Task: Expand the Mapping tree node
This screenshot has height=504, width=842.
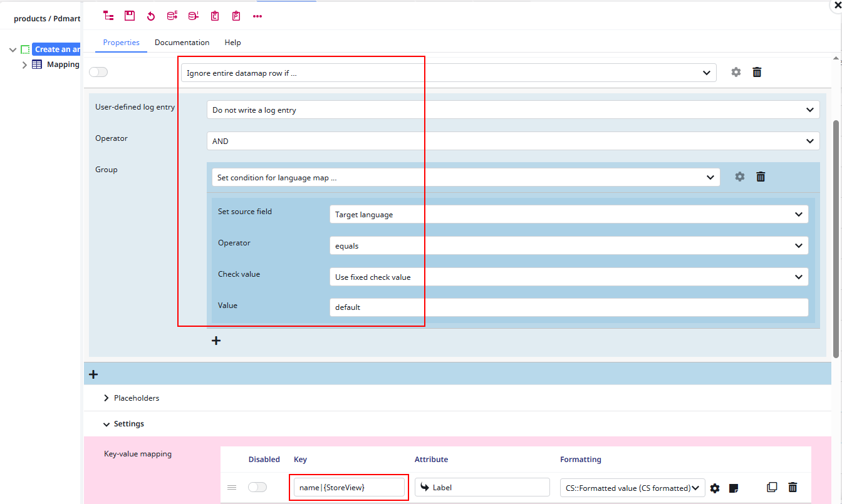Action: click(24, 64)
